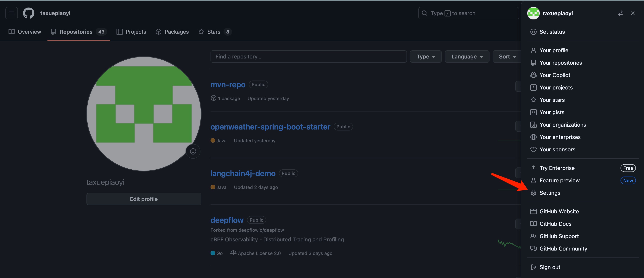This screenshot has height=278, width=644.
Task: Click the hamburger menu icon
Action: pyautogui.click(x=11, y=13)
